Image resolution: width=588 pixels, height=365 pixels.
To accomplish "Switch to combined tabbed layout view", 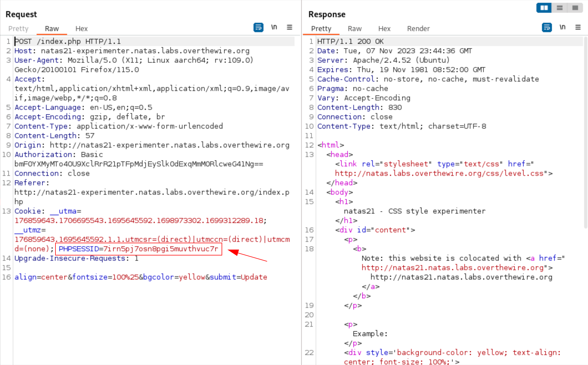I will [x=575, y=8].
